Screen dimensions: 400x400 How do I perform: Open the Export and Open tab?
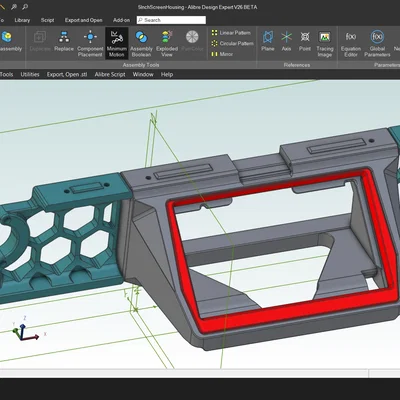tap(83, 20)
